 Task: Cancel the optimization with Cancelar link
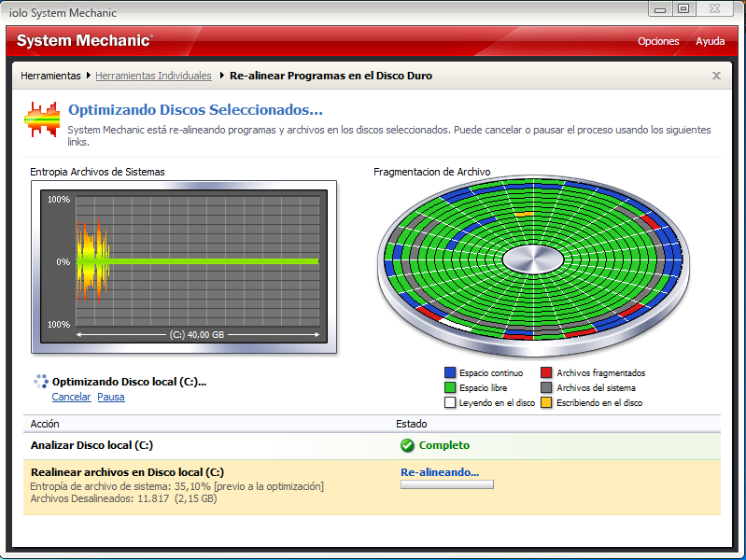click(x=71, y=397)
